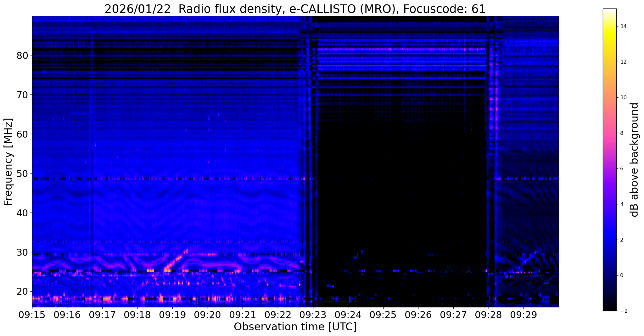
Task: Click the color scale bar gradient
Action: click(609, 160)
